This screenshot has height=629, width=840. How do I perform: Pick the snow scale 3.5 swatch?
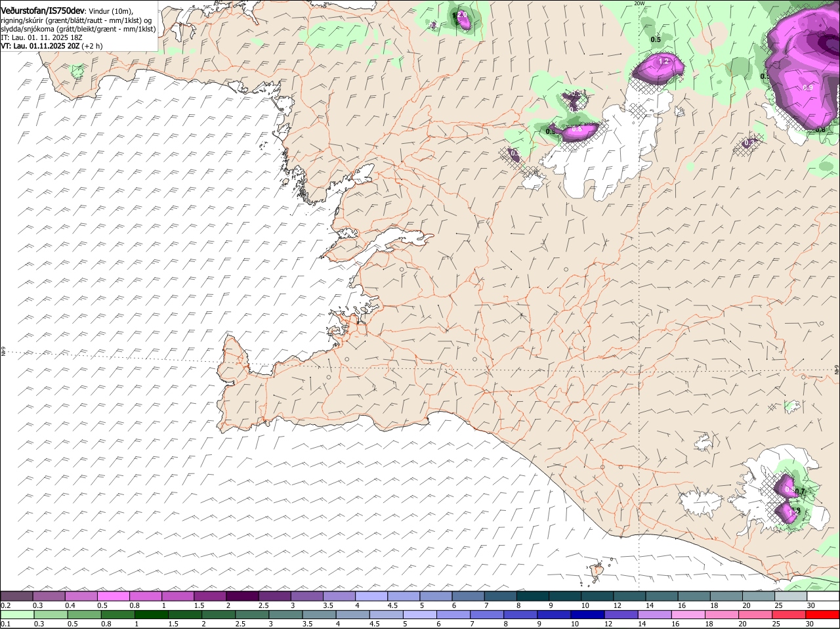point(339,596)
